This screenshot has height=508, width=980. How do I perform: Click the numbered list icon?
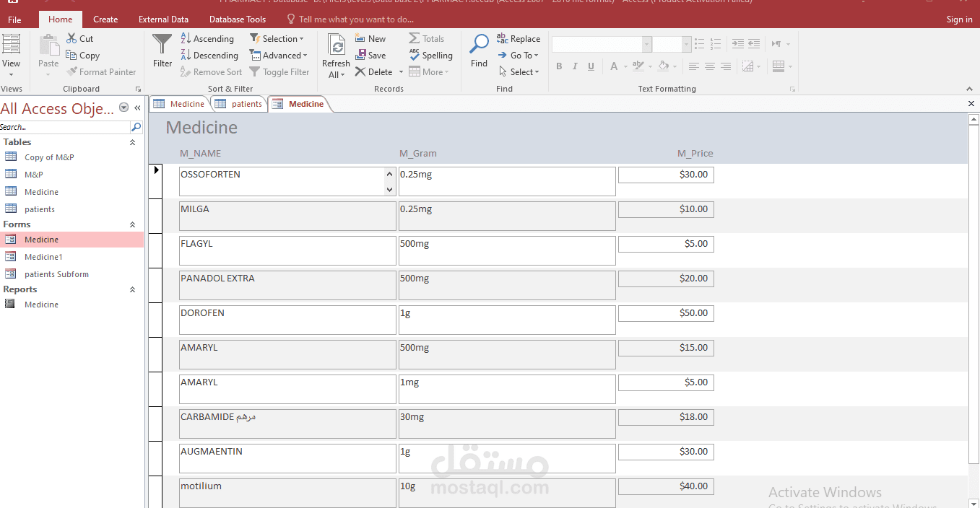[x=715, y=44]
